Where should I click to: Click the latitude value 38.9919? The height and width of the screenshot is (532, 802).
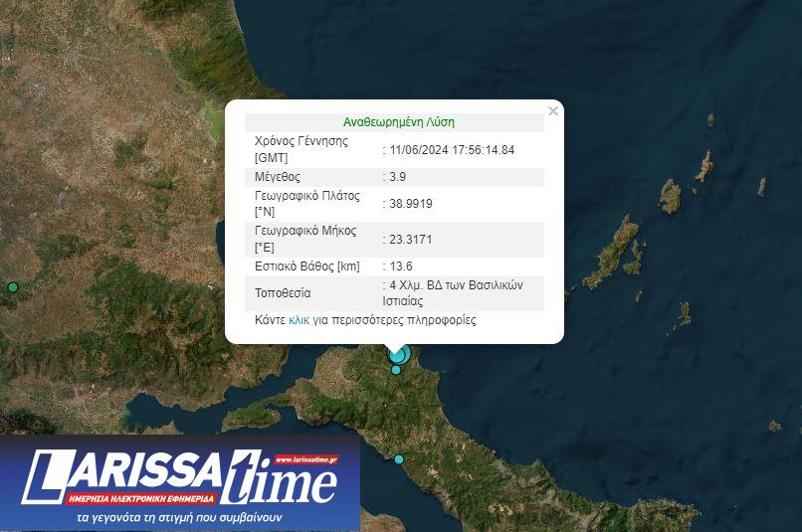410,204
